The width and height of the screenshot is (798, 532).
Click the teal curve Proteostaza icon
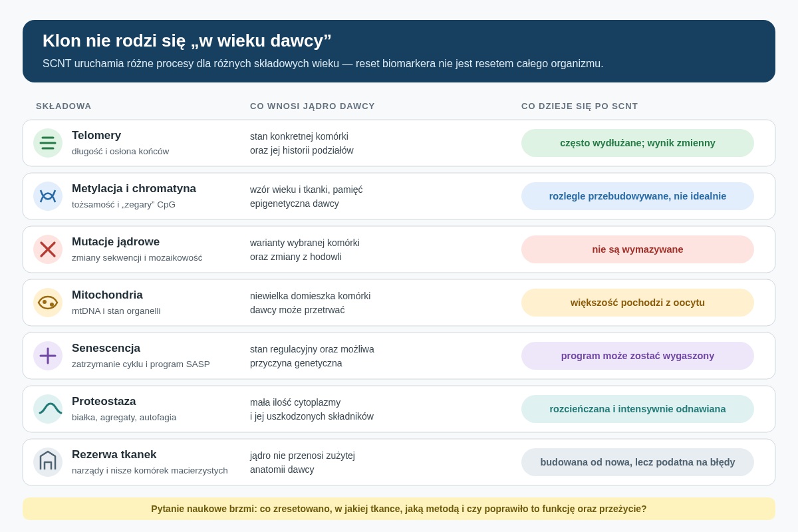(x=48, y=409)
